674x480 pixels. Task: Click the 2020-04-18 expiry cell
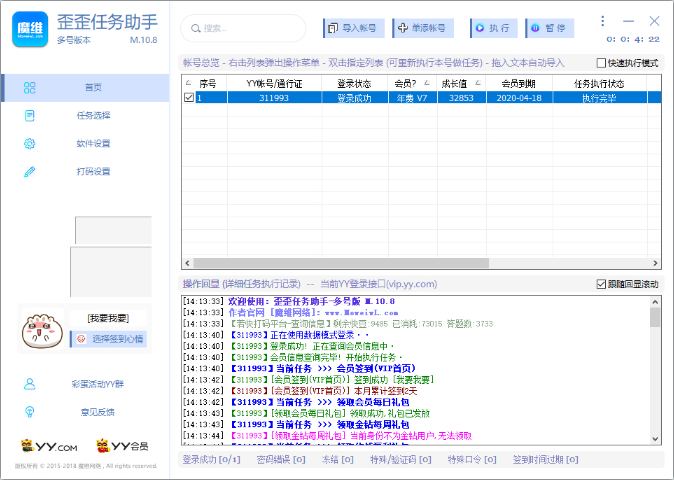[519, 98]
